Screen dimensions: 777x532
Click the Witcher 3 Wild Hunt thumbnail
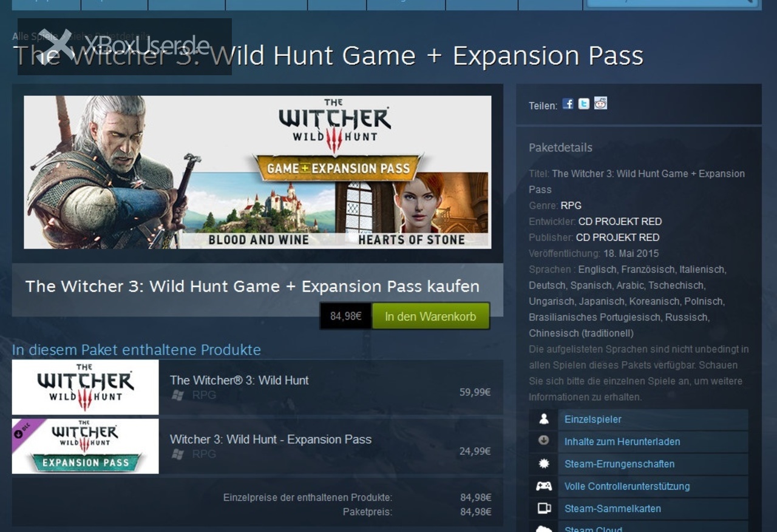[x=85, y=387]
